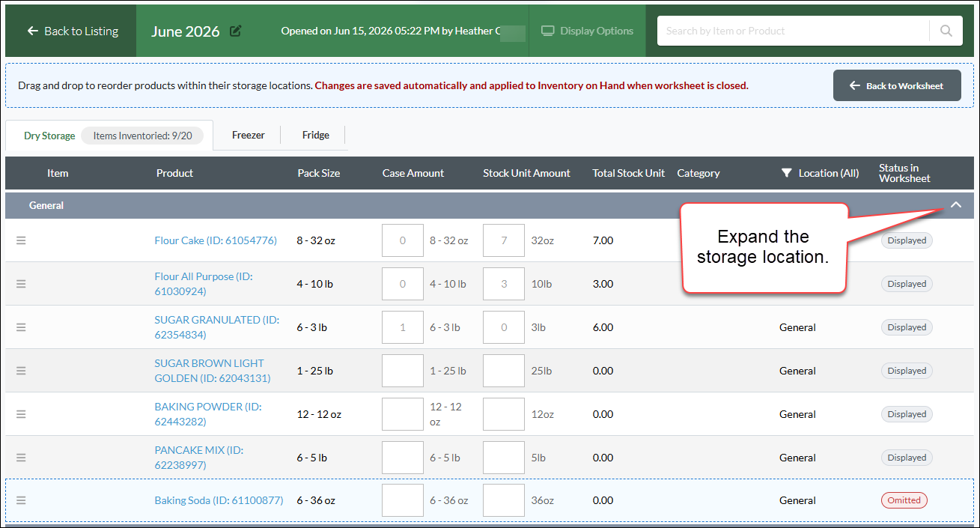Click drag handle for SUGAR BROWN LIGHT GOLDEN row
This screenshot has width=980, height=528.
21,371
